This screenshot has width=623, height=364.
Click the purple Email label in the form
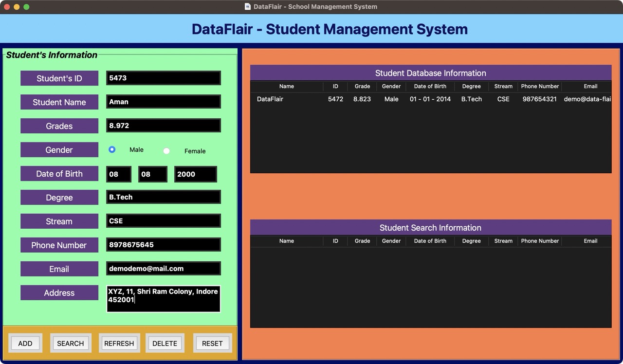click(59, 269)
